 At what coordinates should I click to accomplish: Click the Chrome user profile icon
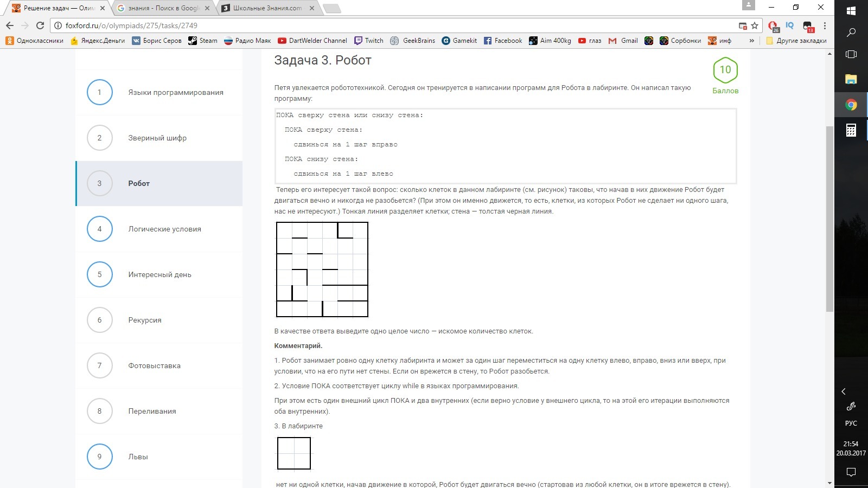[749, 5]
